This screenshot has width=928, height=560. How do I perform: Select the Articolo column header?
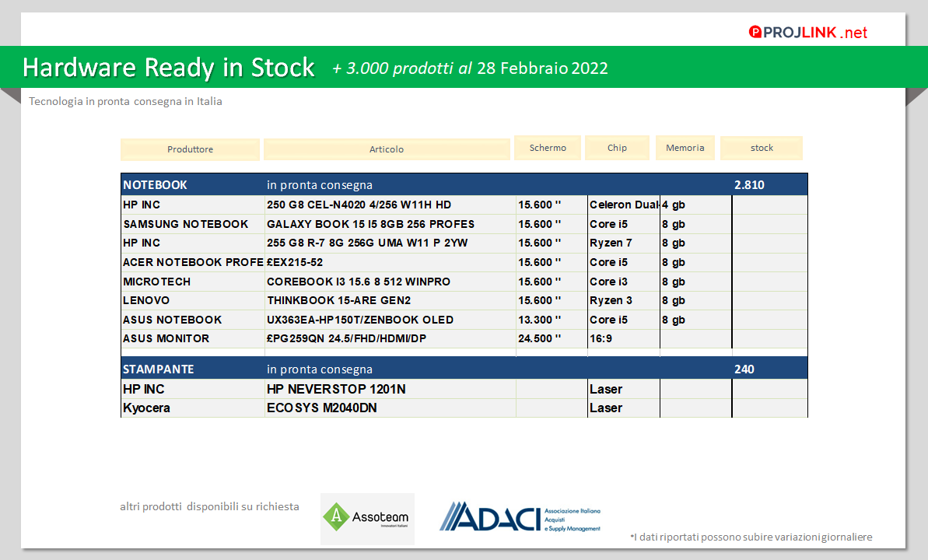click(x=387, y=149)
